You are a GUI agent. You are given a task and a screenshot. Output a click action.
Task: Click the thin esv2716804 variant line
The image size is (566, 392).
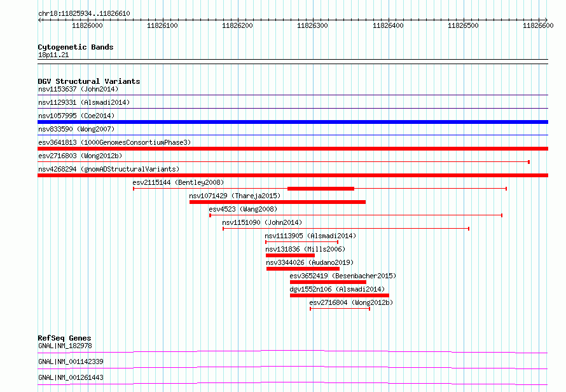(x=340, y=309)
